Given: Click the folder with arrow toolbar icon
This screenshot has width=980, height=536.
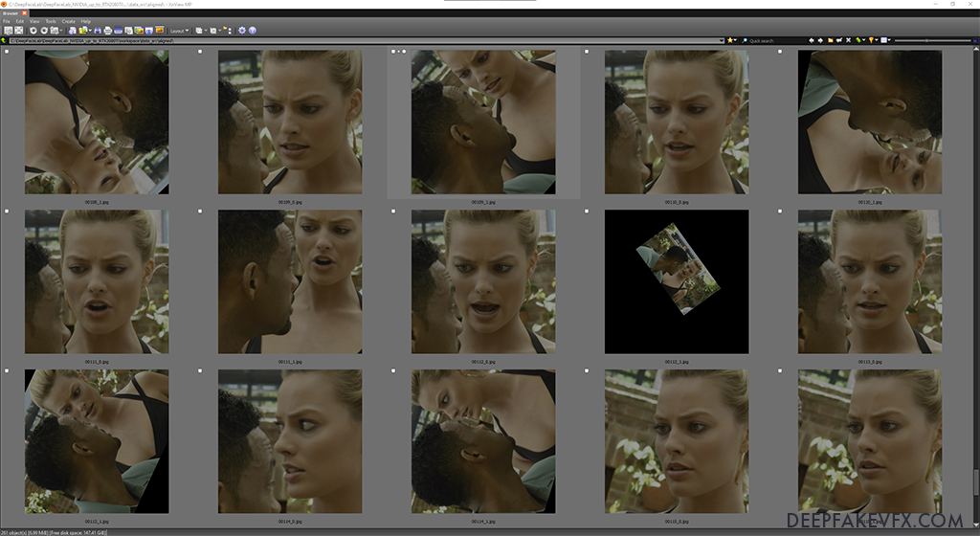Looking at the screenshot, I should pos(83,30).
